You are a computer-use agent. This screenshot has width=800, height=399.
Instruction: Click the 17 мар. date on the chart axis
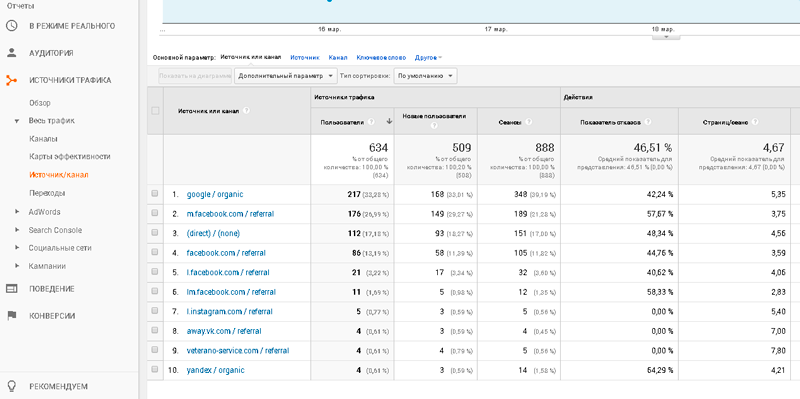click(x=496, y=30)
